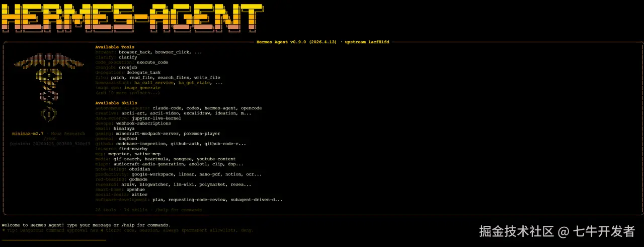The image size is (644, 247).
Task: Click the "llm-wiki" skill name
Action: (184, 184)
